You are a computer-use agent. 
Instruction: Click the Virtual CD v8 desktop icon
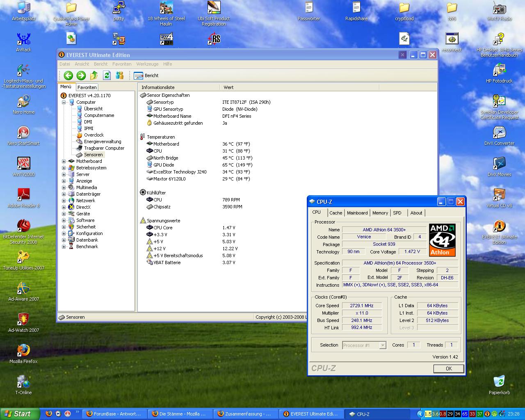point(499,198)
